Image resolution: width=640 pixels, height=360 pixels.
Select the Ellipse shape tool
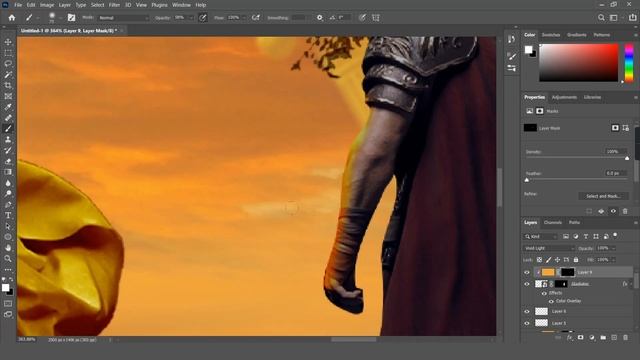[8, 237]
